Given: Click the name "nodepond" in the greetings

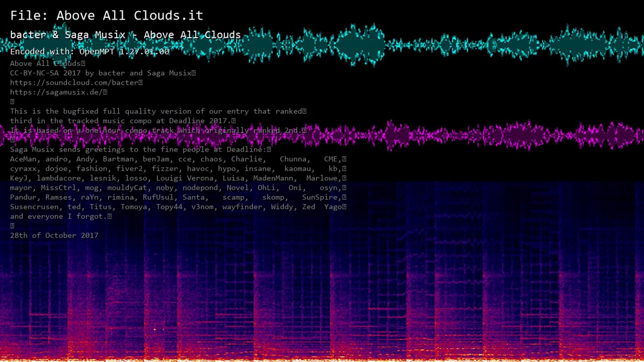Looking at the screenshot, I should coord(200,188).
